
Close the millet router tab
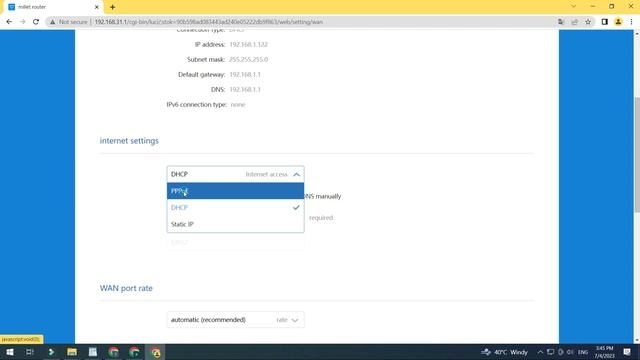click(x=97, y=7)
